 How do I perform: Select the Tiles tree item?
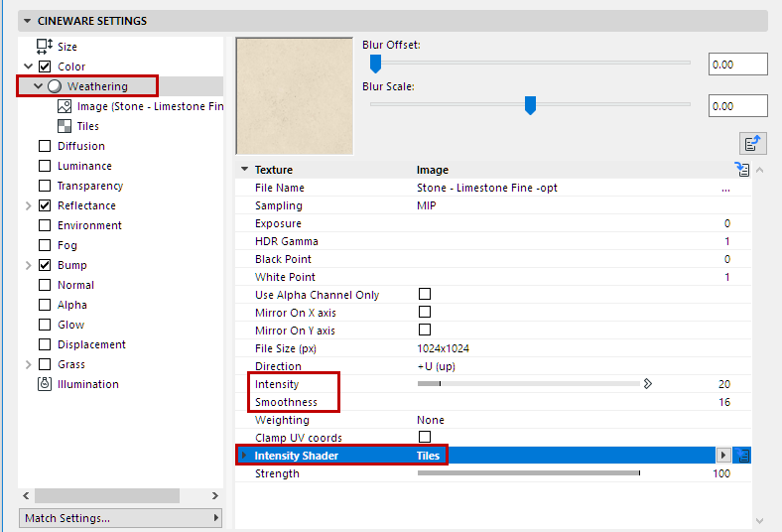click(87, 126)
